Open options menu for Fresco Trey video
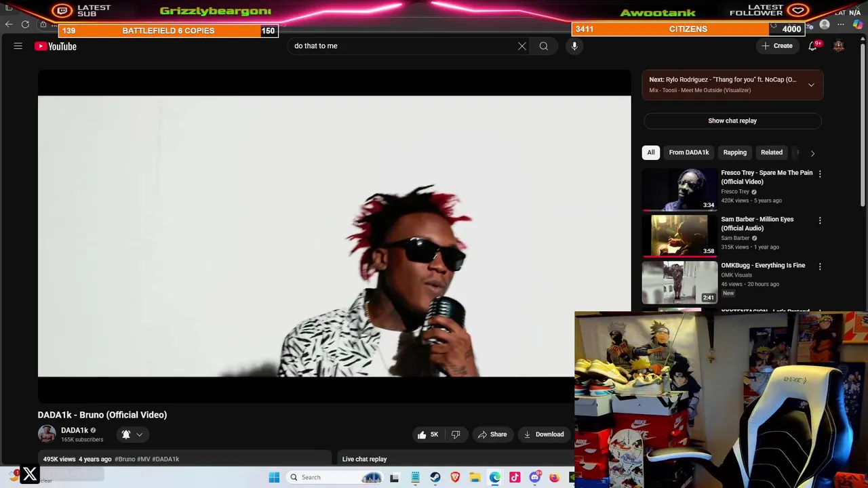Image resolution: width=868 pixels, height=488 pixels. (820, 174)
